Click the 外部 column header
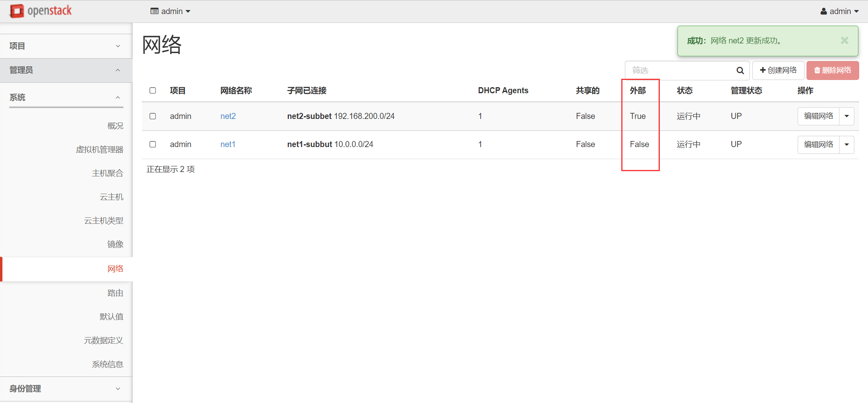868x403 pixels. (638, 90)
